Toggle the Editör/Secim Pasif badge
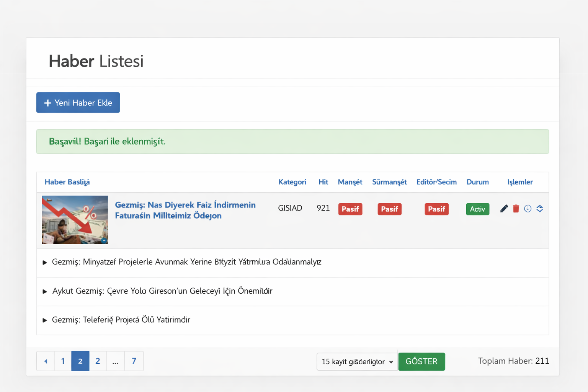 click(436, 209)
